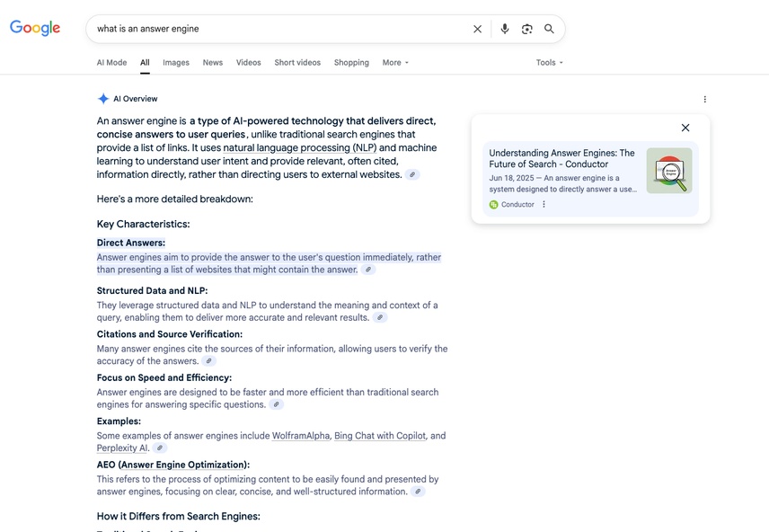Image resolution: width=769 pixels, height=532 pixels.
Task: Click the Conductor article thumbnail image
Action: pyautogui.click(x=669, y=171)
